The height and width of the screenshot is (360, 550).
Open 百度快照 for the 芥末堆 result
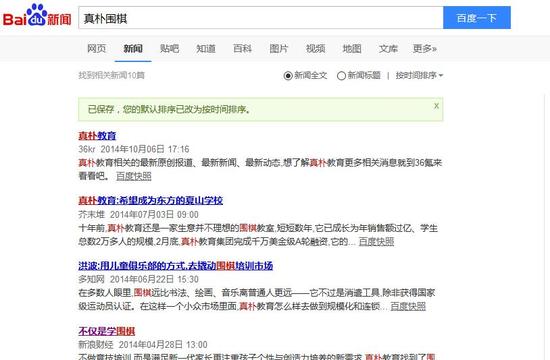click(376, 241)
